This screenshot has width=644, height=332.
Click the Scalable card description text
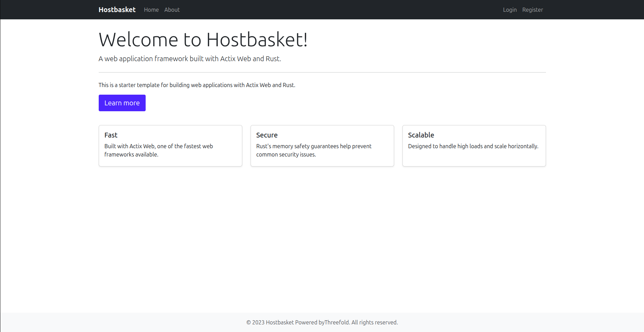pos(473,146)
